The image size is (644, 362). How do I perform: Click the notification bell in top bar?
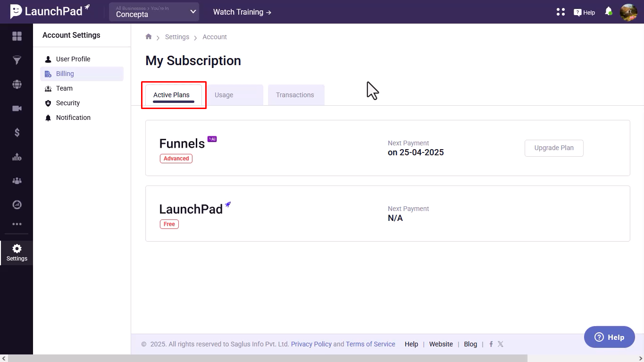click(x=609, y=11)
